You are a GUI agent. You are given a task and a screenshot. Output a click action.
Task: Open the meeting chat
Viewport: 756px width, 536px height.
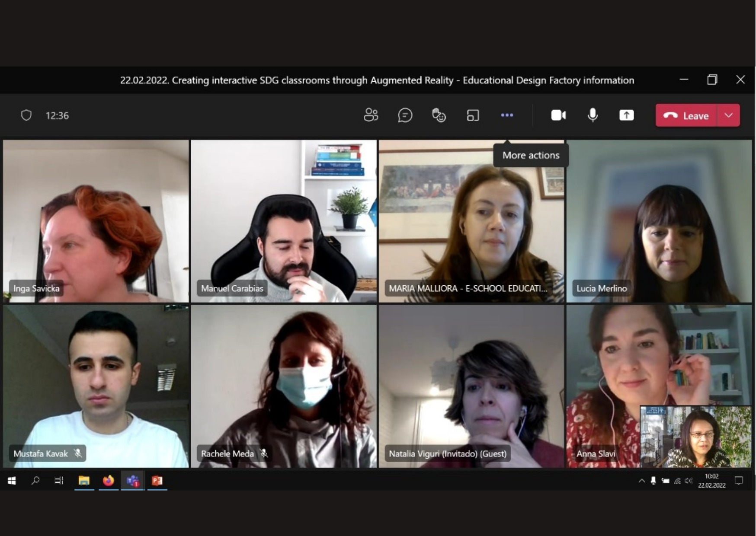[x=405, y=115]
